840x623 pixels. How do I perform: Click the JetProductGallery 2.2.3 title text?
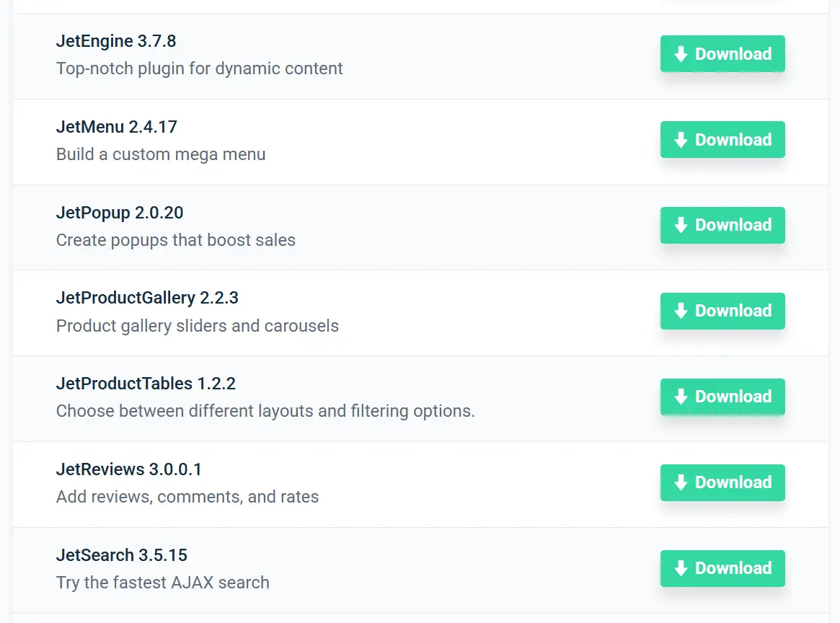click(x=147, y=298)
